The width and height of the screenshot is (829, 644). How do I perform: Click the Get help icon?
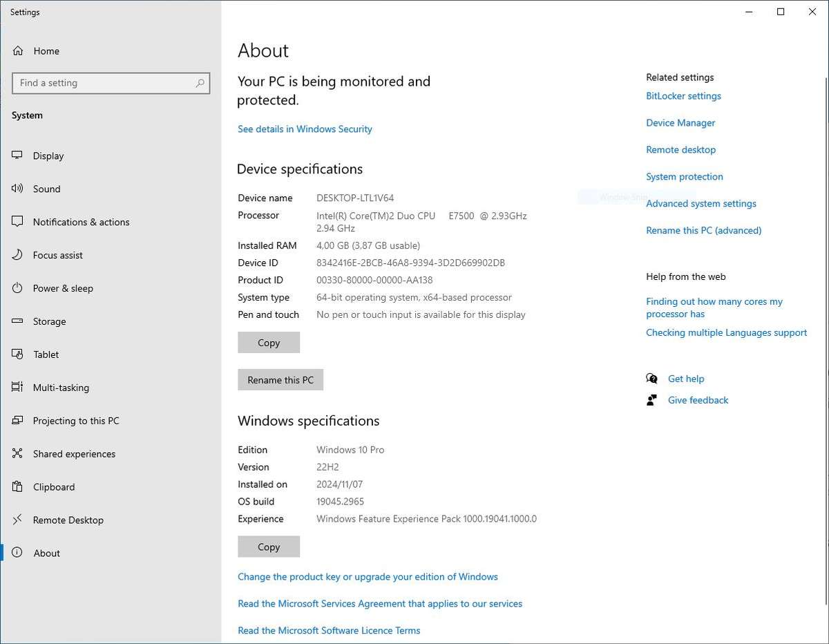coord(651,378)
